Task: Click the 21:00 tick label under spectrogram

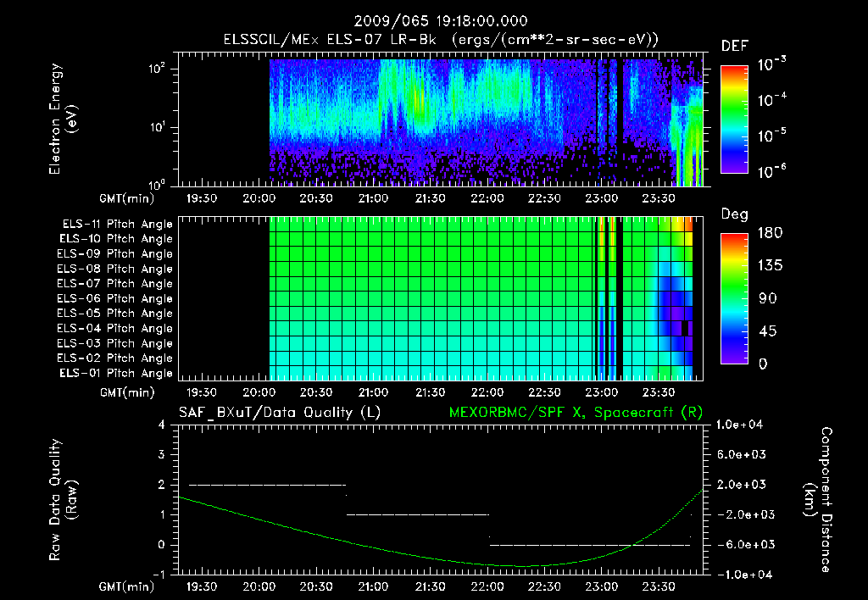Action: coord(373,198)
